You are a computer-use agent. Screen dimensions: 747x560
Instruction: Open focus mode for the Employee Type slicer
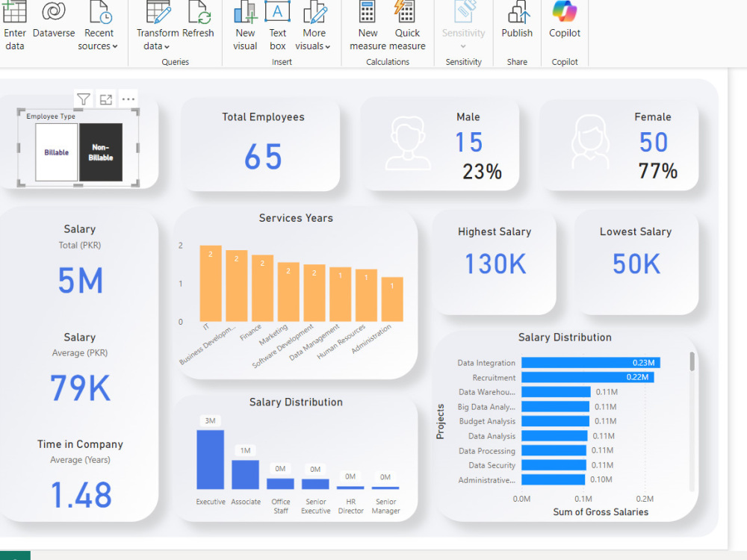(105, 99)
